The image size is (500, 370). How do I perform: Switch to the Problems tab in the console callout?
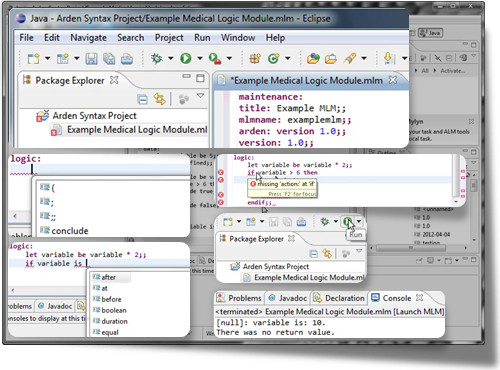click(x=239, y=298)
